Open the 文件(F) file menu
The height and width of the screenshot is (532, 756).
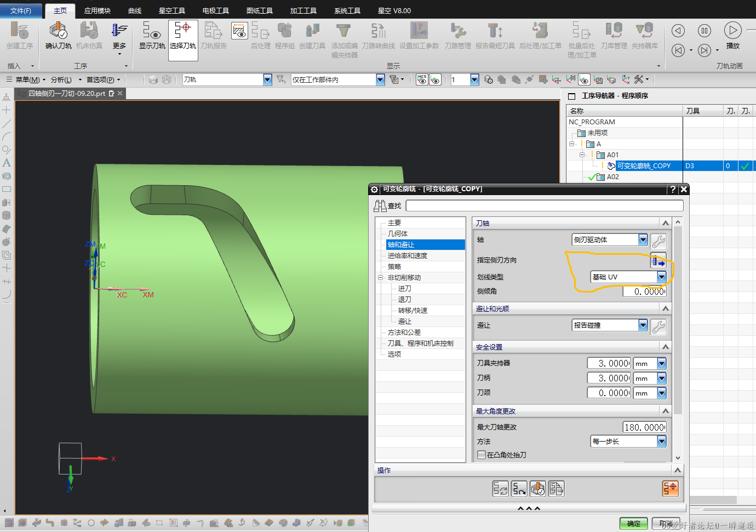(x=21, y=10)
